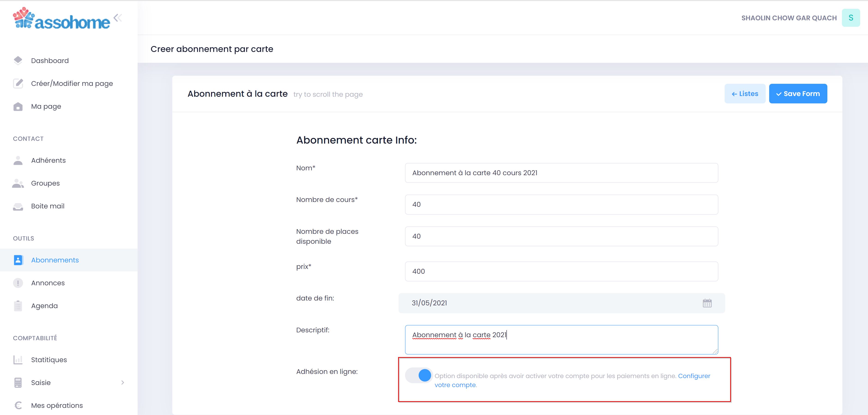The height and width of the screenshot is (415, 868).
Task: Click into the prix input field
Action: [561, 271]
